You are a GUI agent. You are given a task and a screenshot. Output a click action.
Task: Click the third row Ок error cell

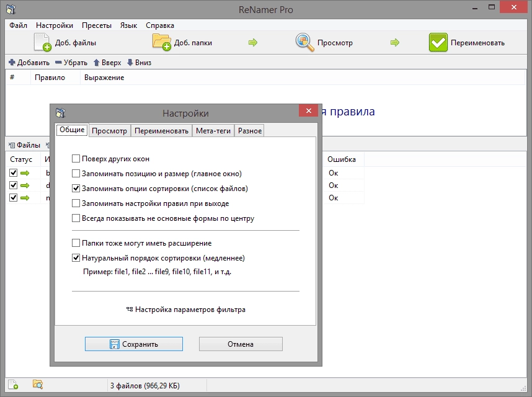(x=333, y=197)
